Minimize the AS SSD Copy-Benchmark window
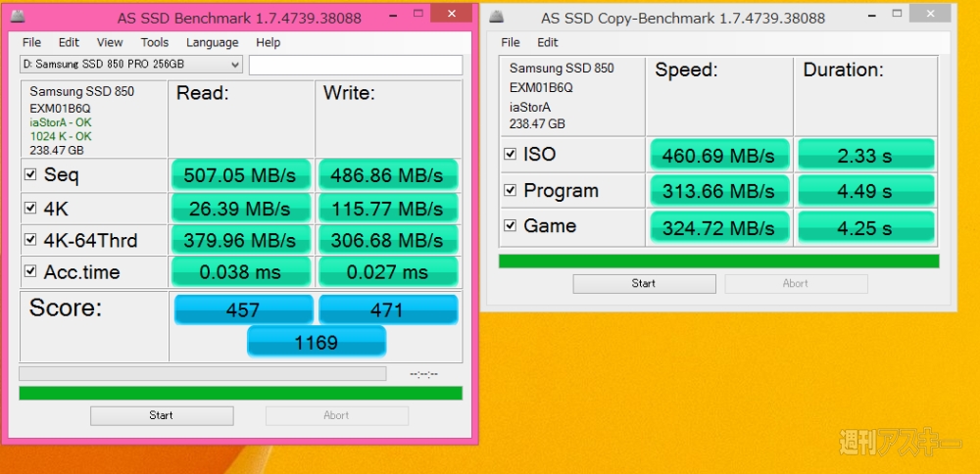 870,14
